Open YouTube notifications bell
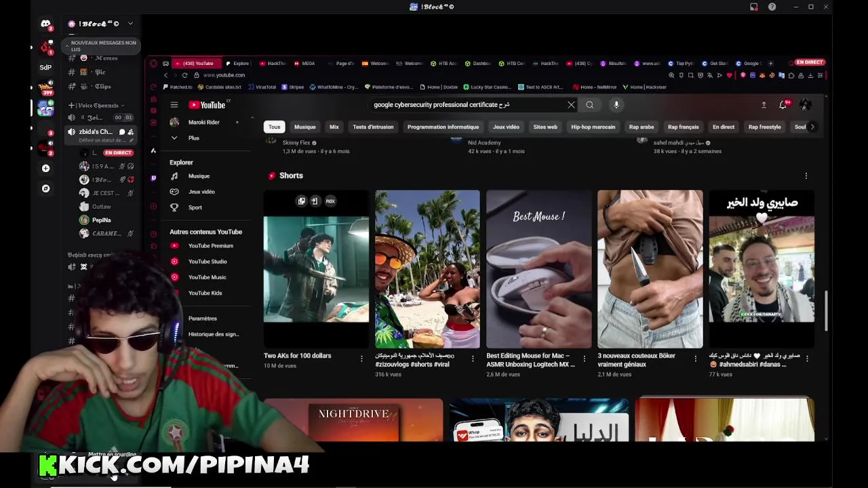The height and width of the screenshot is (488, 868). (x=784, y=104)
